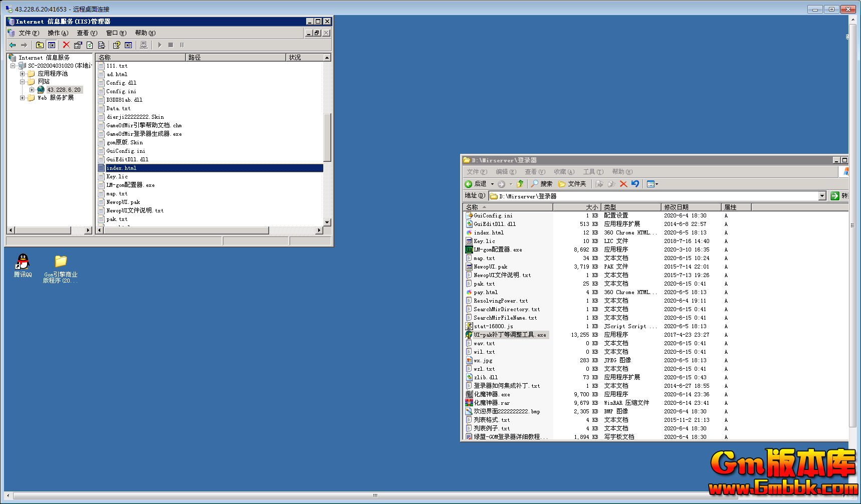
Task: Open the 腾讯QQ desktop shortcut
Action: click(x=23, y=265)
